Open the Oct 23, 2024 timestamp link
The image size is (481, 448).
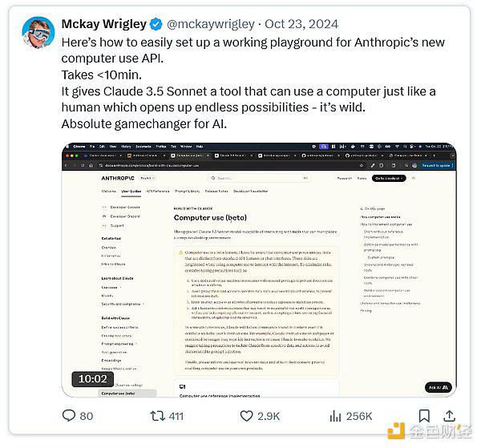[301, 24]
